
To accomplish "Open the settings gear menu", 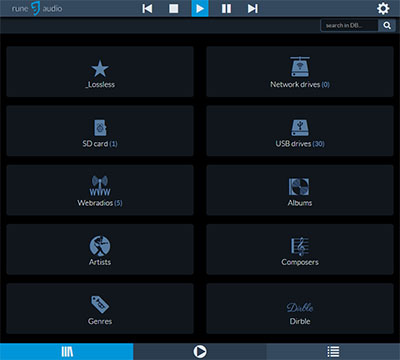I will (x=383, y=8).
